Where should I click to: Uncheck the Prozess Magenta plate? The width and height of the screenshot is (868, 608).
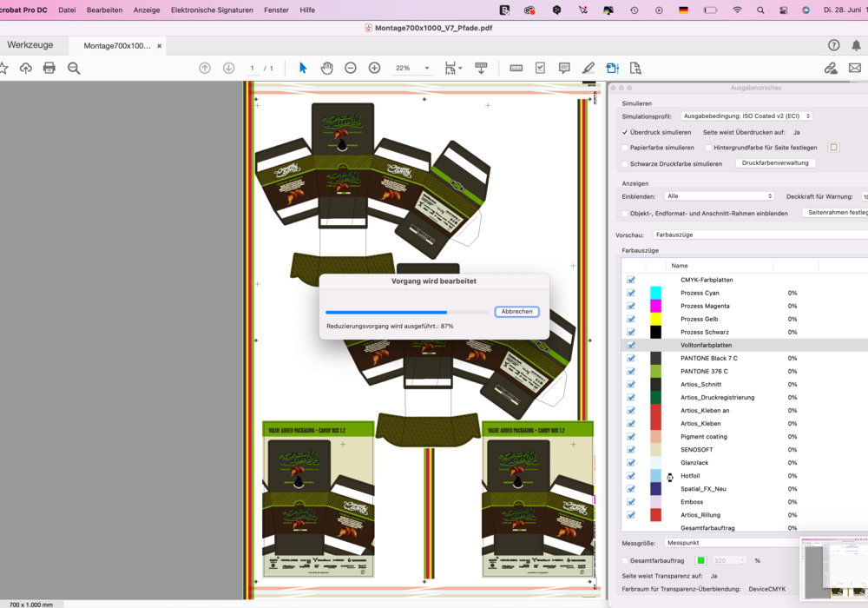(631, 307)
